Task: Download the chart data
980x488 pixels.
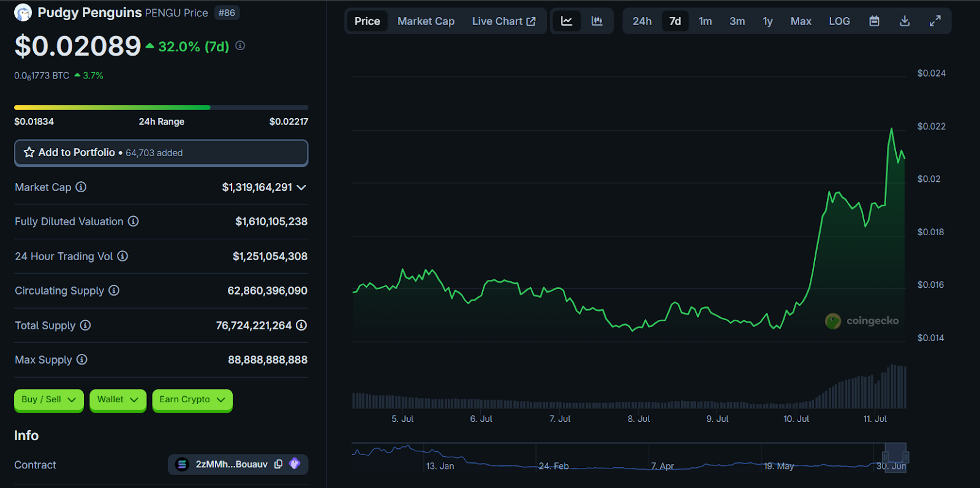Action: (905, 21)
